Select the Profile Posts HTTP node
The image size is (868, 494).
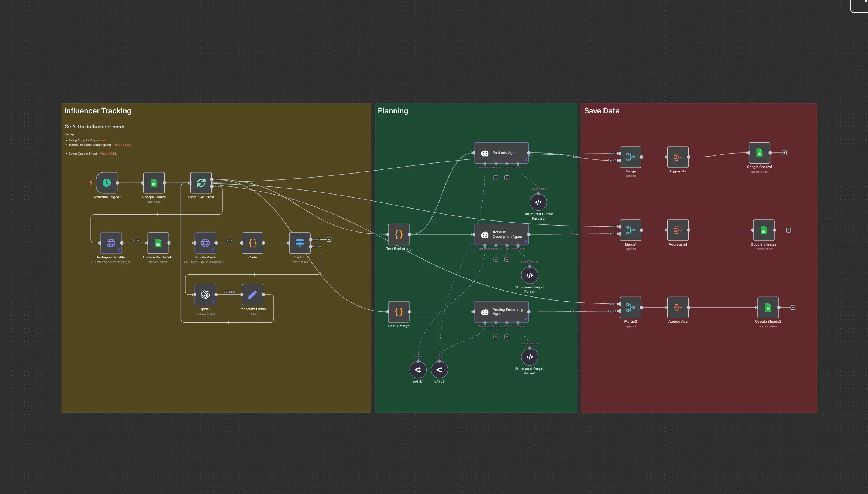pyautogui.click(x=205, y=243)
